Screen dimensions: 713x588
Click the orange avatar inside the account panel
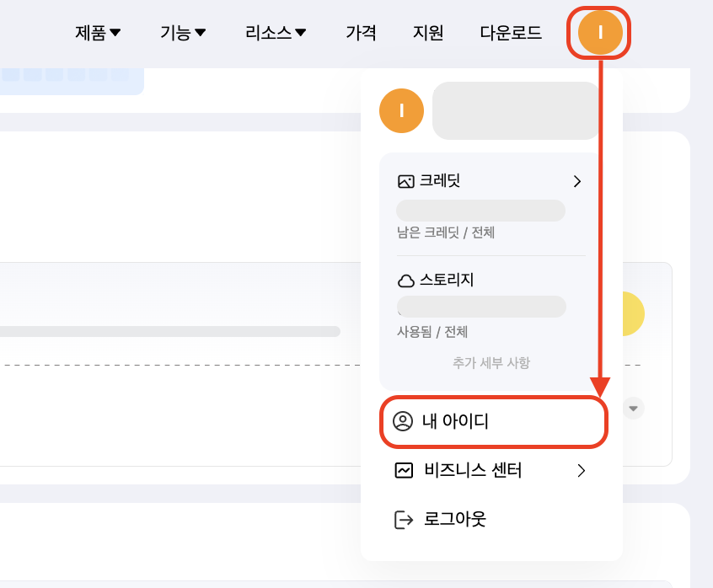(402, 110)
